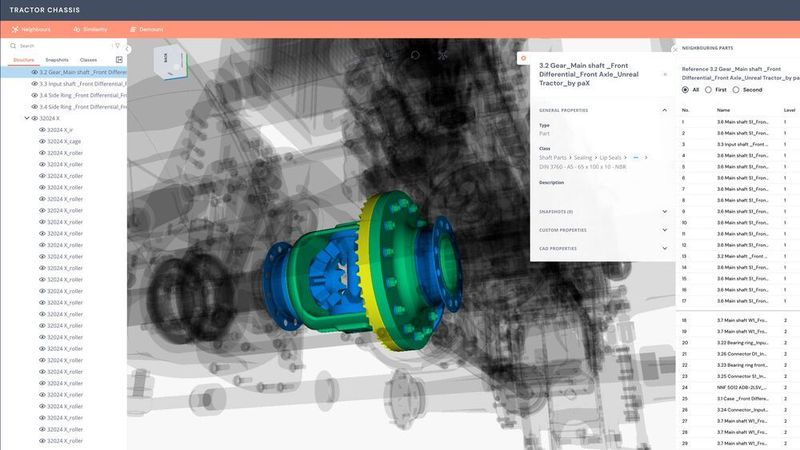Select row 13 '3.2 Main shaft _Front'
This screenshot has width=800, height=450.
click(x=738, y=256)
